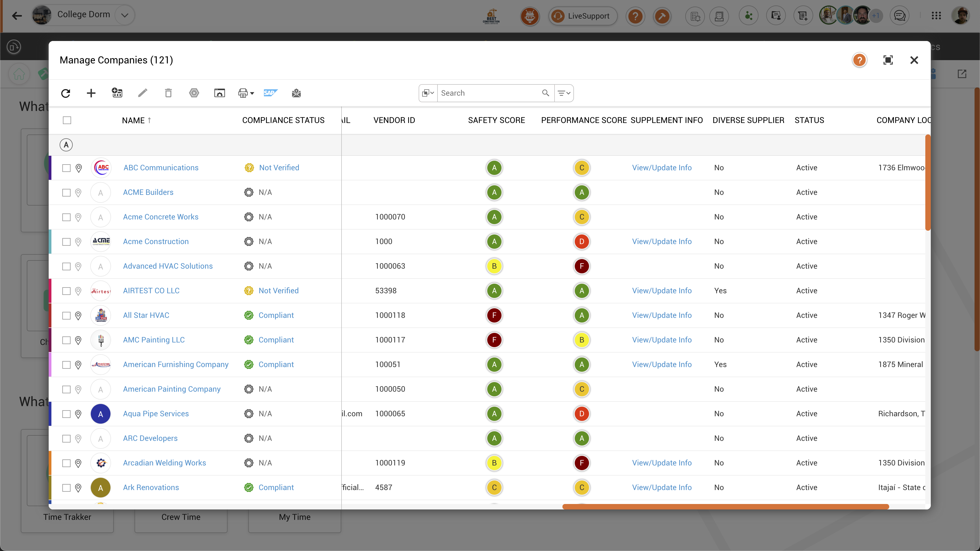Click the refresh companies icon

point(65,93)
